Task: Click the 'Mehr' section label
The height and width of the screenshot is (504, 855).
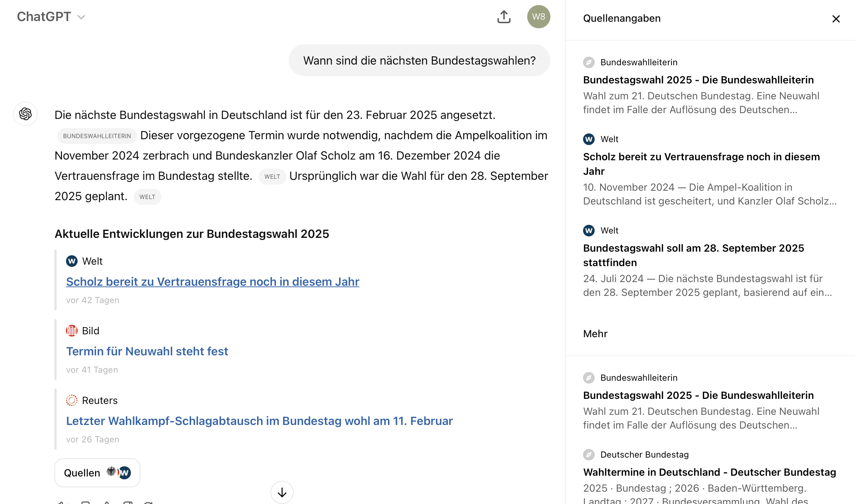Action: (595, 334)
